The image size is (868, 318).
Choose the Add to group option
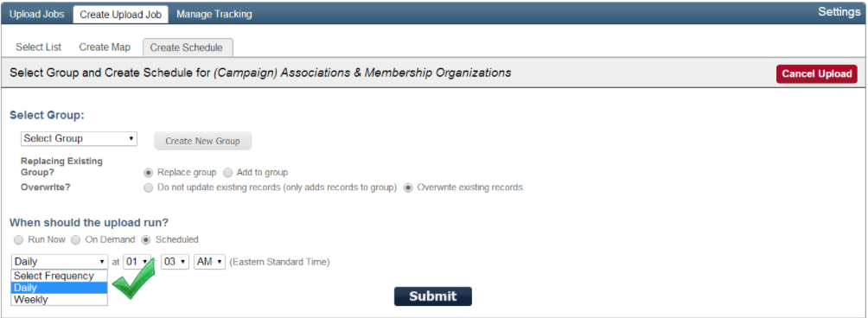227,173
